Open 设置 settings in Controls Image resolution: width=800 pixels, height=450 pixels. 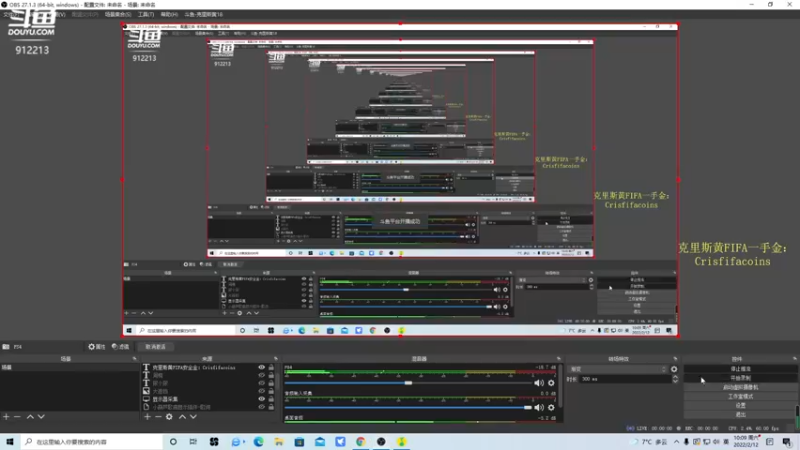pos(740,405)
